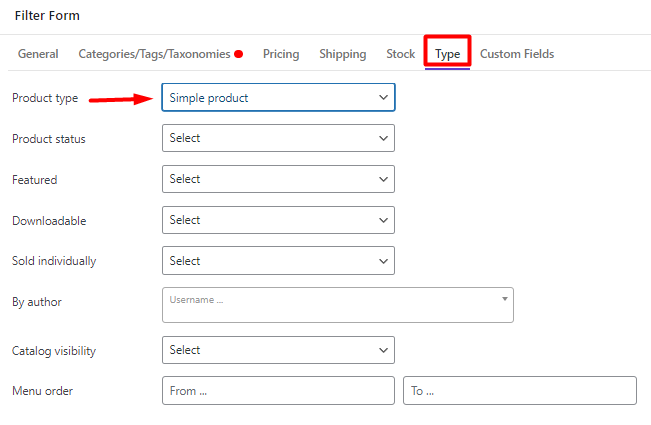Click the Product type chevron arrow
Screen dimensions: 651x425
point(383,98)
